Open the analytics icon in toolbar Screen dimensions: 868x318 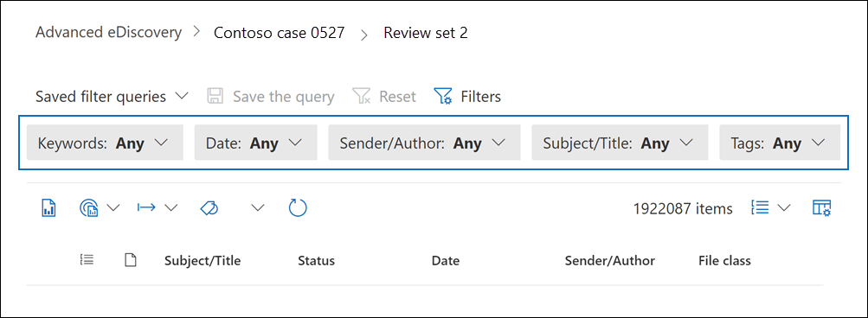(x=88, y=208)
